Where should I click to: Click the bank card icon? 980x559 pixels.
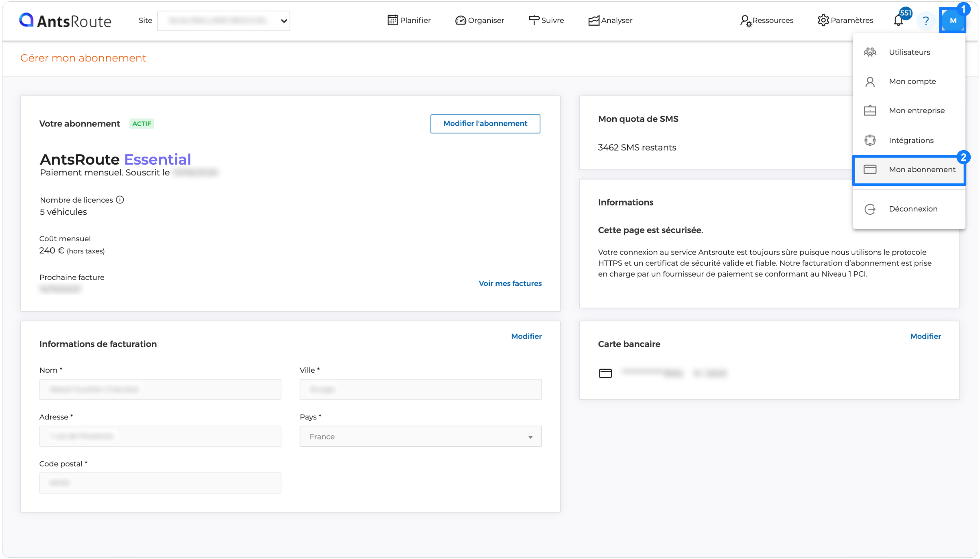[x=605, y=373]
